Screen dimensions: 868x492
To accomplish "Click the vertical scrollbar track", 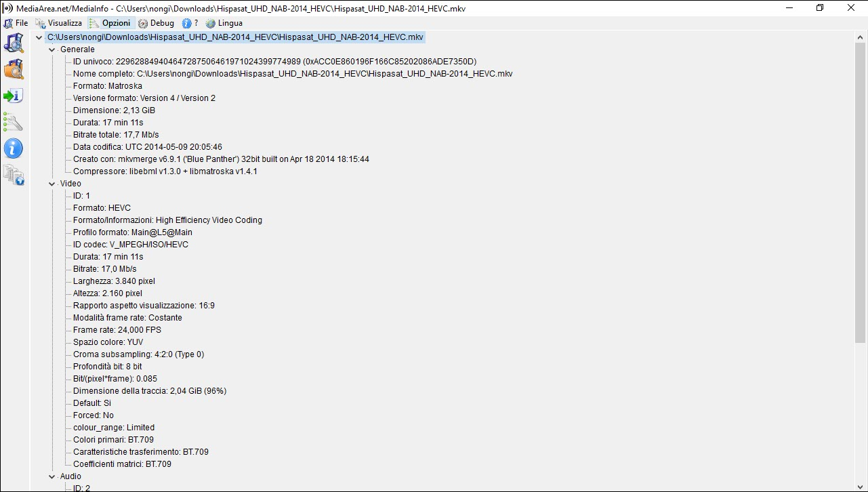I will [x=861, y=407].
